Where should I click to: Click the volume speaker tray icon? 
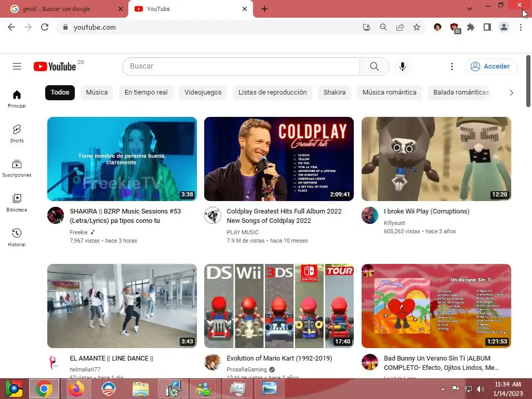pyautogui.click(x=480, y=389)
